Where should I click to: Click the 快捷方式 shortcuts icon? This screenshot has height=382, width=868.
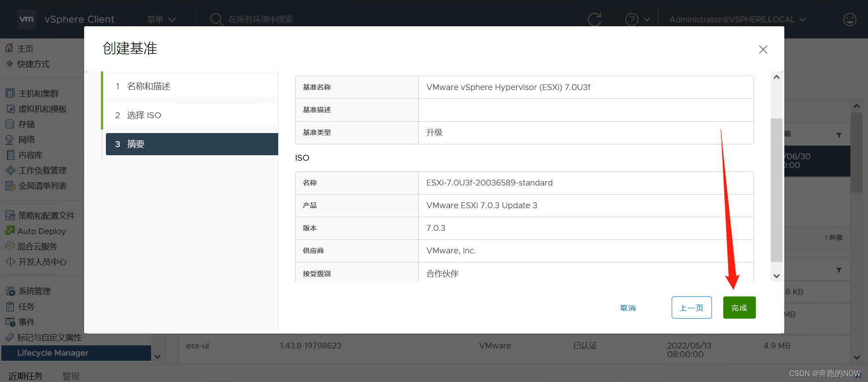[9, 64]
